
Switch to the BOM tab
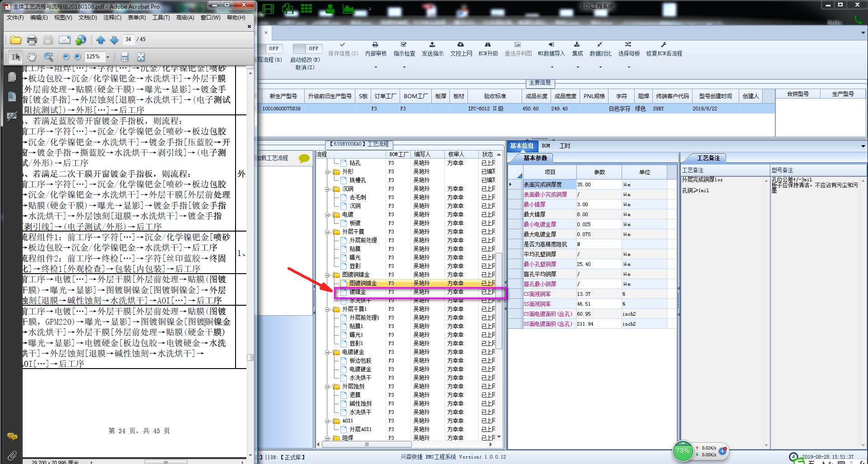[546, 146]
